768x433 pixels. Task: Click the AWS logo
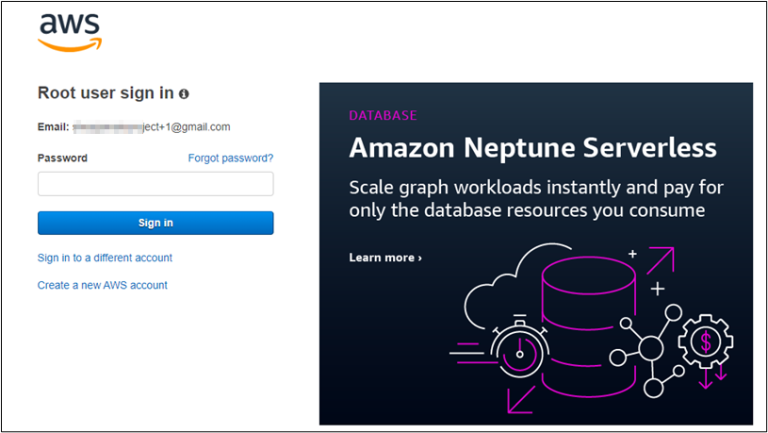69,32
